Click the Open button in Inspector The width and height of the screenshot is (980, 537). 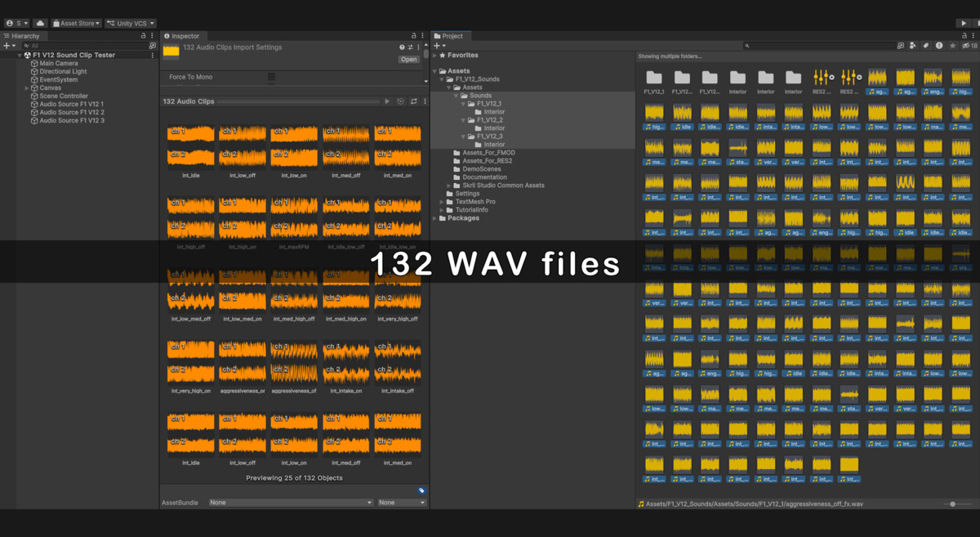[408, 60]
